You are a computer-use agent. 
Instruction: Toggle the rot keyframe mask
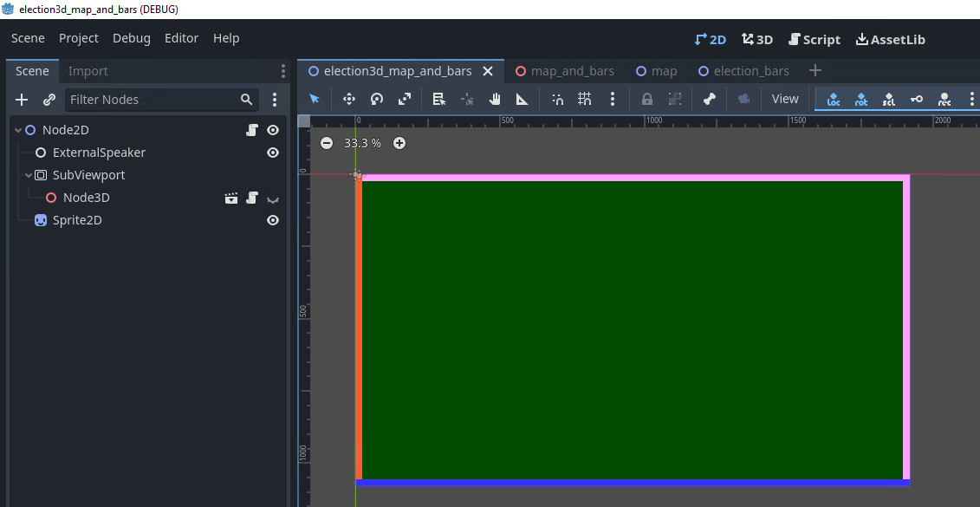[x=861, y=99]
